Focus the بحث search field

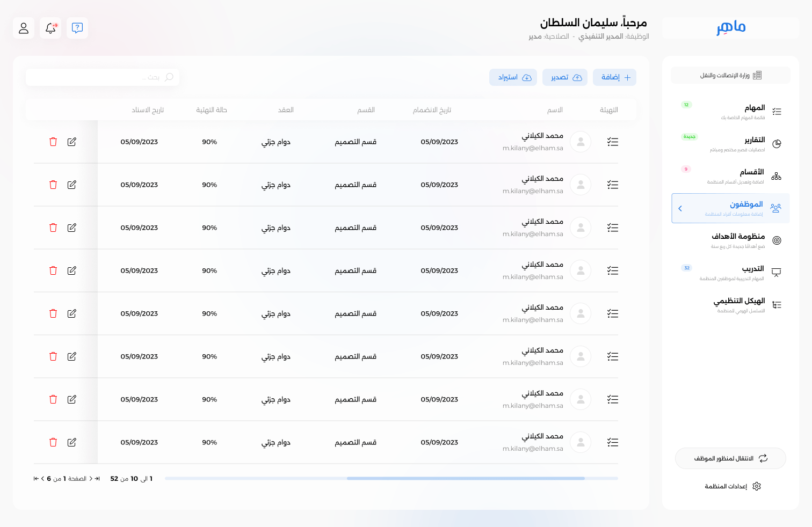102,77
